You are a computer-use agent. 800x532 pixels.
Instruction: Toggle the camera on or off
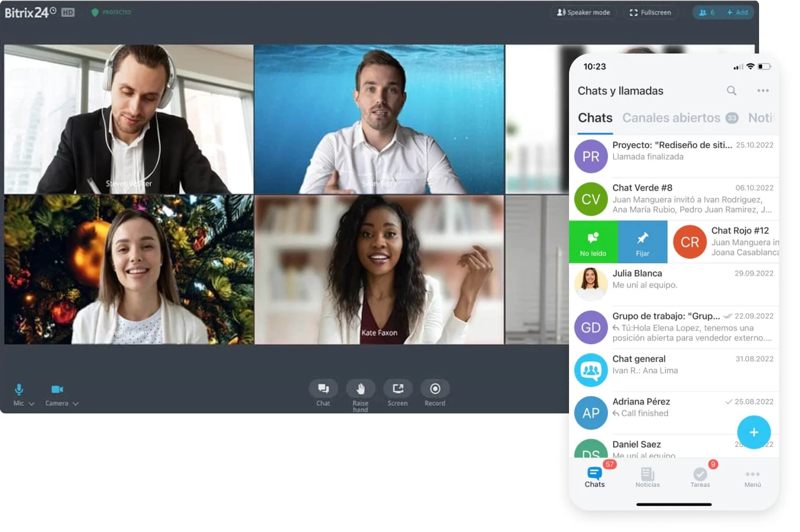click(x=57, y=389)
